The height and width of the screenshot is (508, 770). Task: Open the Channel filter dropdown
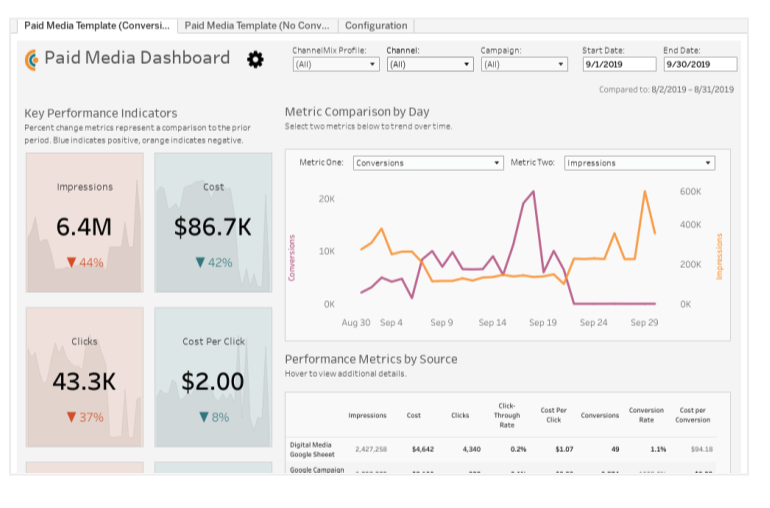click(x=430, y=64)
